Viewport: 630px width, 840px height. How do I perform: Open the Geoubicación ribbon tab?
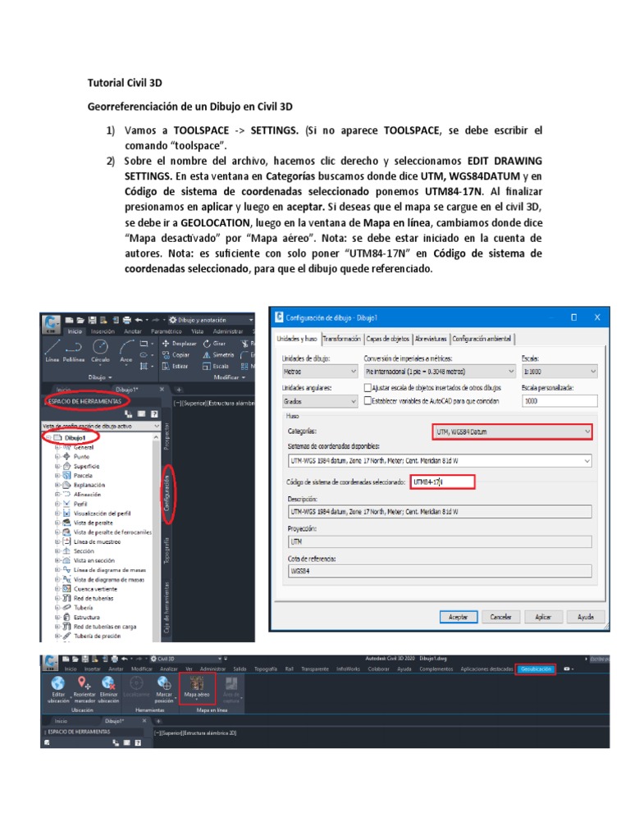536,669
